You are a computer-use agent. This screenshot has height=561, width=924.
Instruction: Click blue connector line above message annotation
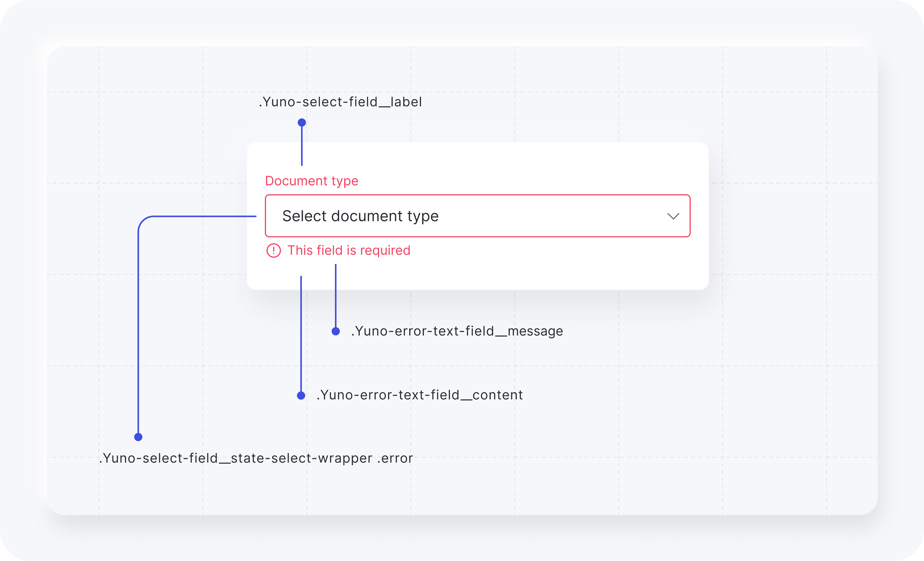(336, 296)
